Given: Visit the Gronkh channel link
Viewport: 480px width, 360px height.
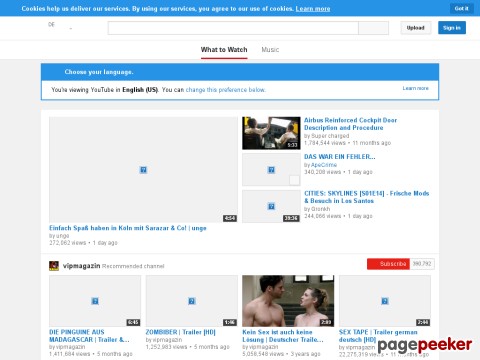Looking at the screenshot, I should pyautogui.click(x=320, y=209).
